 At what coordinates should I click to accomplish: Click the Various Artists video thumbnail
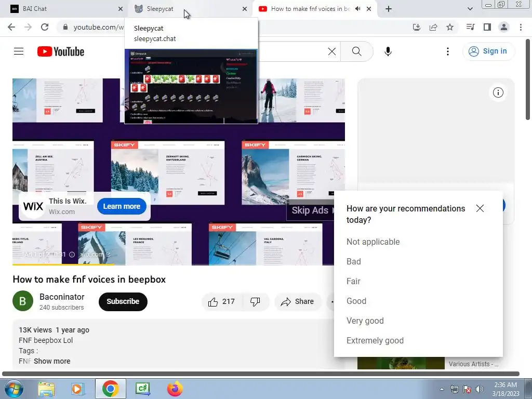point(401,363)
